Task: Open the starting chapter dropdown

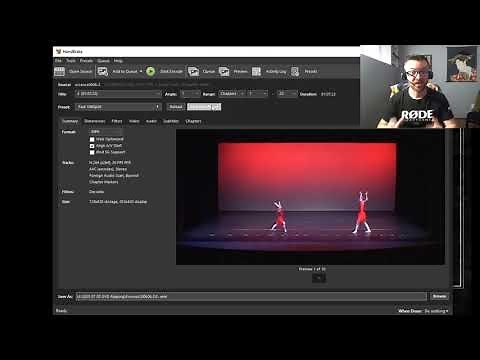Action: pyautogui.click(x=258, y=94)
